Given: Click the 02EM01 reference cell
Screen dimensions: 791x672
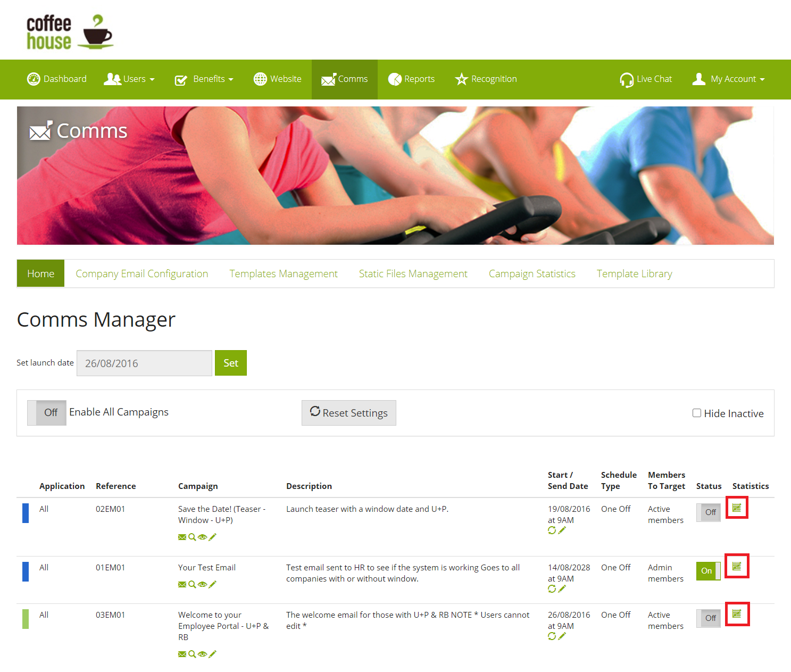Looking at the screenshot, I should 111,509.
